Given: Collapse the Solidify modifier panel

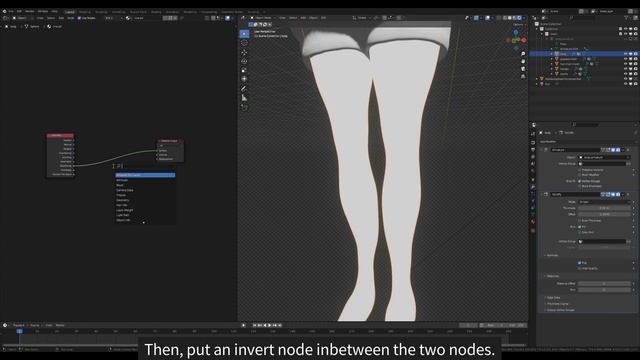Looking at the screenshot, I should [542, 194].
